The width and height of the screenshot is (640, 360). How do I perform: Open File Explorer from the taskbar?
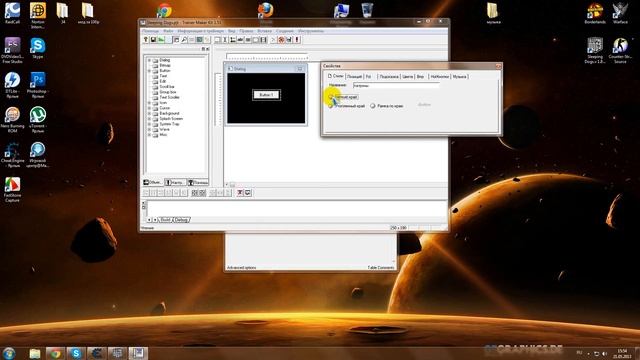click(x=35, y=353)
